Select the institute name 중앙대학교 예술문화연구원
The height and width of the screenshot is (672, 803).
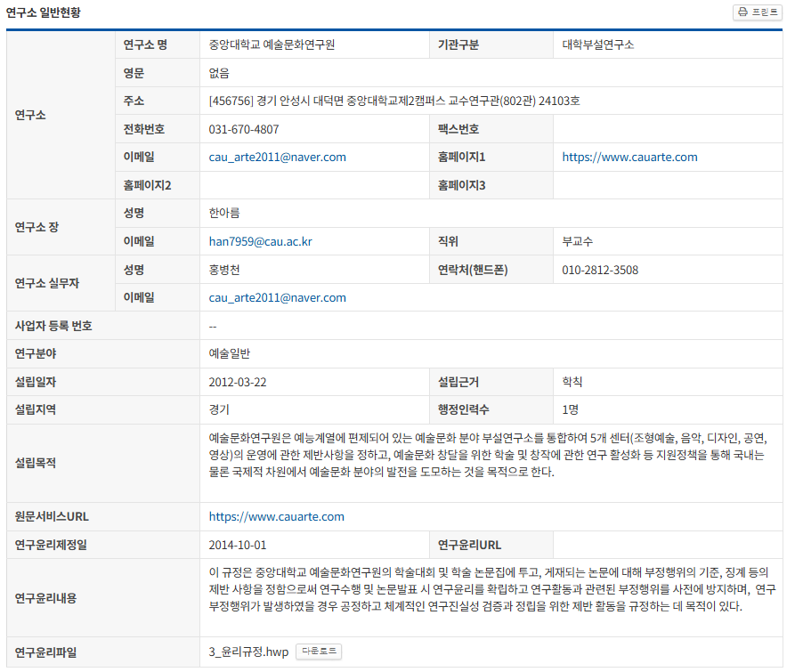[272, 45]
